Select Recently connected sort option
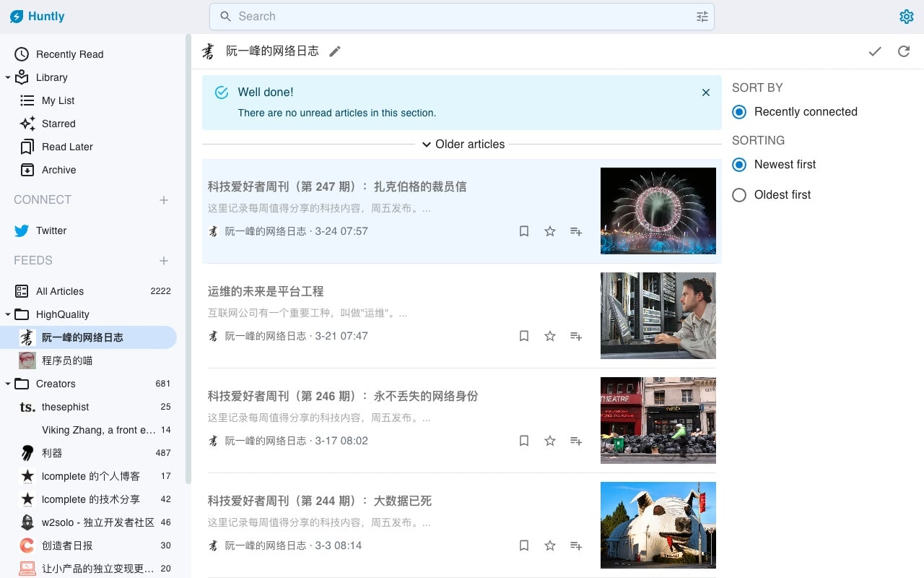Viewport: 924px width, 578px height. click(738, 112)
